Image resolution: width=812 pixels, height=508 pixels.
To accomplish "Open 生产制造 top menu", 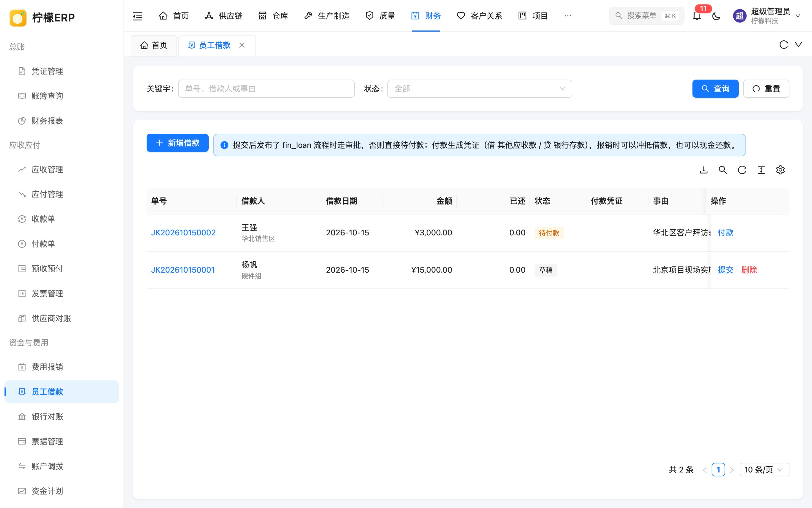I will click(x=326, y=16).
